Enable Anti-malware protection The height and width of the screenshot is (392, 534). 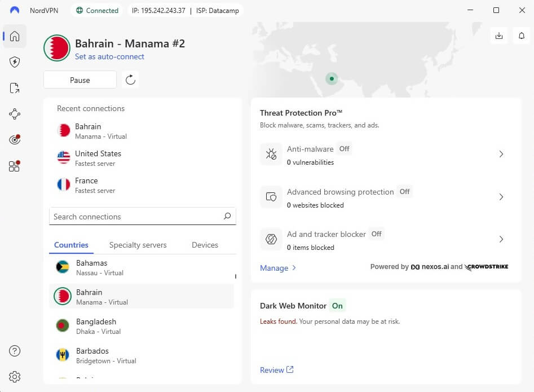coord(345,149)
